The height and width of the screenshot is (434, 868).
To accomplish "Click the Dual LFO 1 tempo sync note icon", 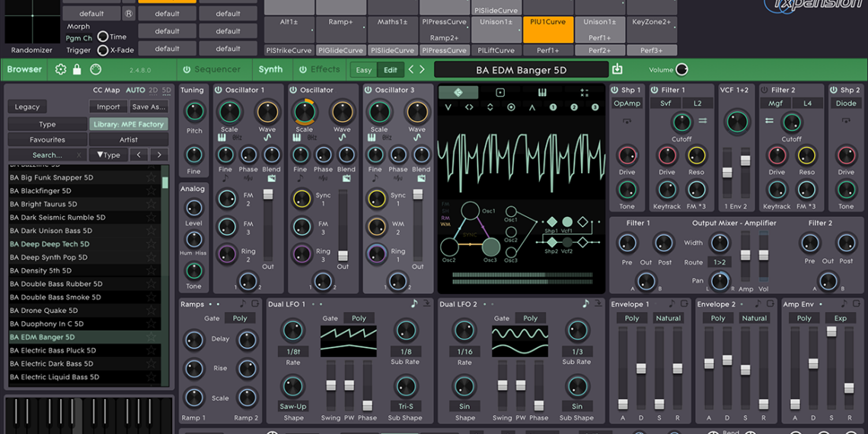I will click(x=415, y=304).
